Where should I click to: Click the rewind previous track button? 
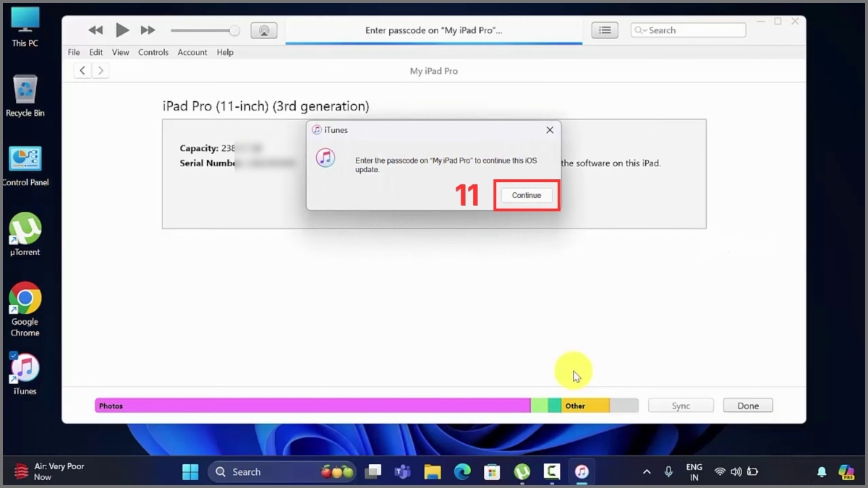(95, 30)
